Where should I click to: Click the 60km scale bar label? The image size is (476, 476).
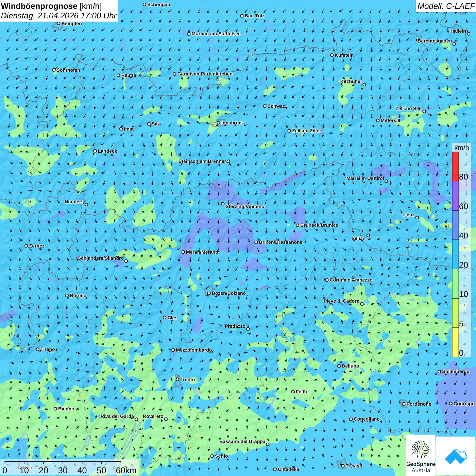tap(126, 470)
